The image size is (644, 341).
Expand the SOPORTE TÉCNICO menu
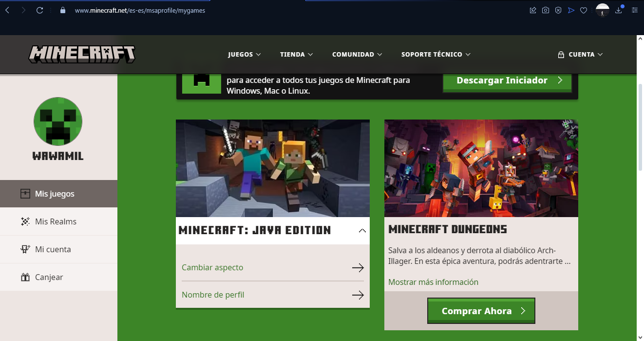[436, 55]
